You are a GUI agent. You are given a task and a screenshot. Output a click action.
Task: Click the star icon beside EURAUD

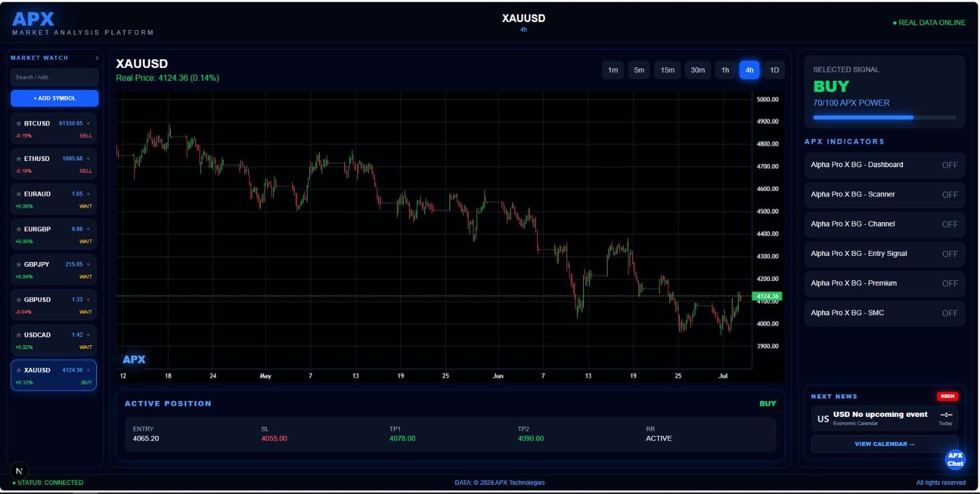pyautogui.click(x=18, y=194)
